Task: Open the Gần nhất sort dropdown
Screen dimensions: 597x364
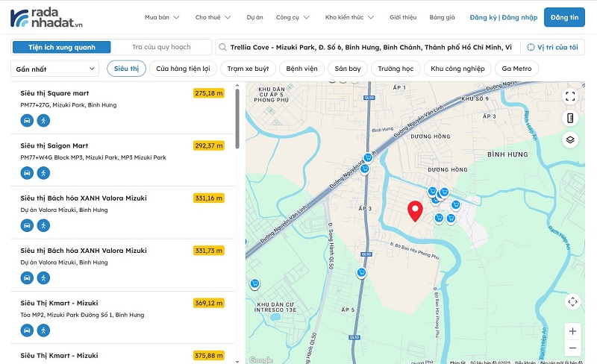Action: coord(55,69)
